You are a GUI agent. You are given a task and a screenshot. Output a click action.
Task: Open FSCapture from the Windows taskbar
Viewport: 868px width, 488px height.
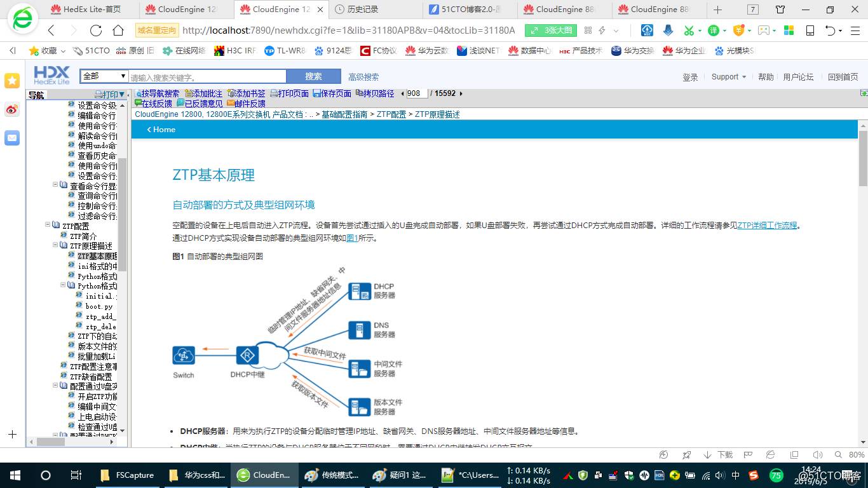pyautogui.click(x=127, y=475)
